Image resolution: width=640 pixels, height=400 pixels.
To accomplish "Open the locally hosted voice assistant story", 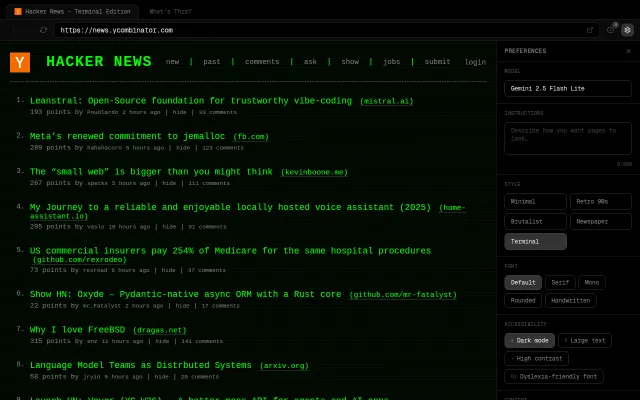I will point(230,207).
